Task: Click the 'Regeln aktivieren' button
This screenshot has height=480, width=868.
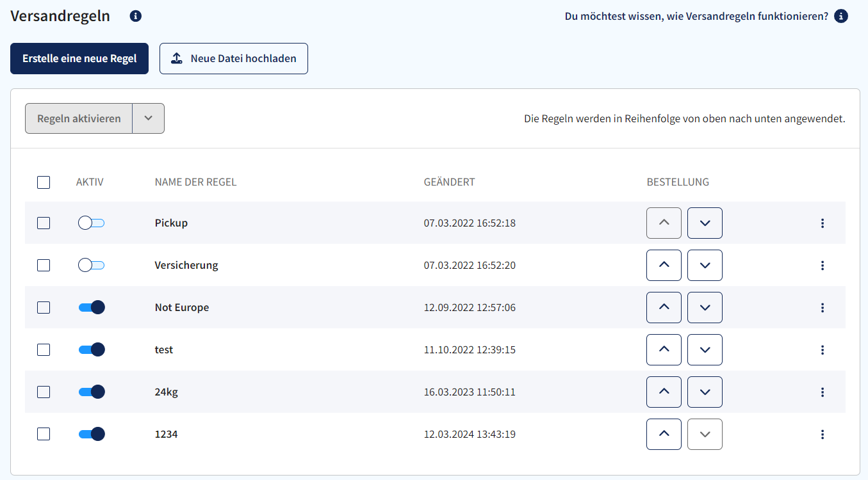Action: coord(79,118)
